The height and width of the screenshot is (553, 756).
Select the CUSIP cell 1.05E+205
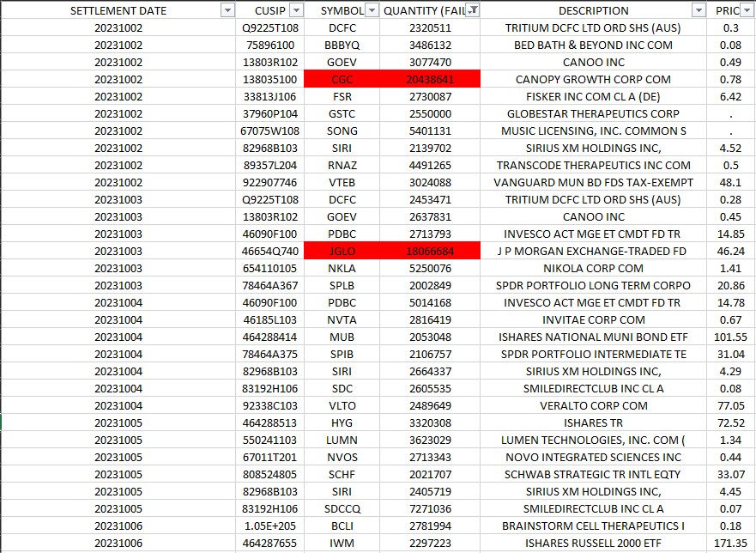point(270,526)
